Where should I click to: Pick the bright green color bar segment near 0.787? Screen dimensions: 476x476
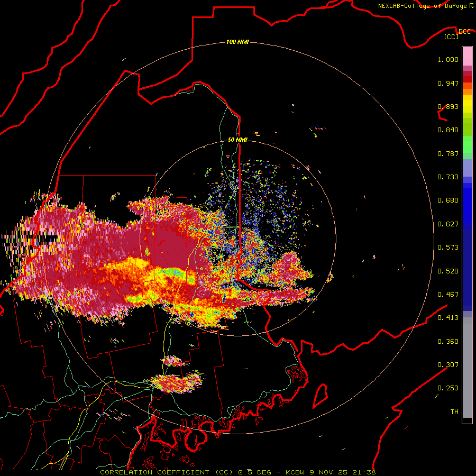tap(467, 144)
